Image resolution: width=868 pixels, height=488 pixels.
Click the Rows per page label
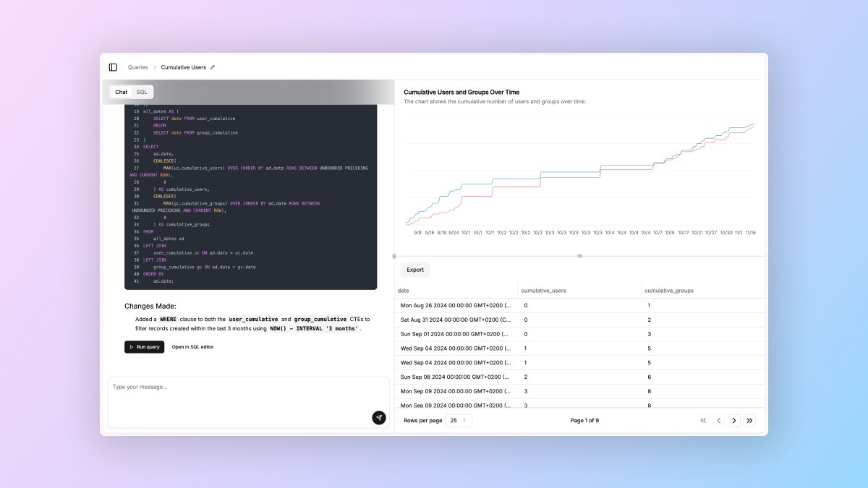[x=422, y=420]
